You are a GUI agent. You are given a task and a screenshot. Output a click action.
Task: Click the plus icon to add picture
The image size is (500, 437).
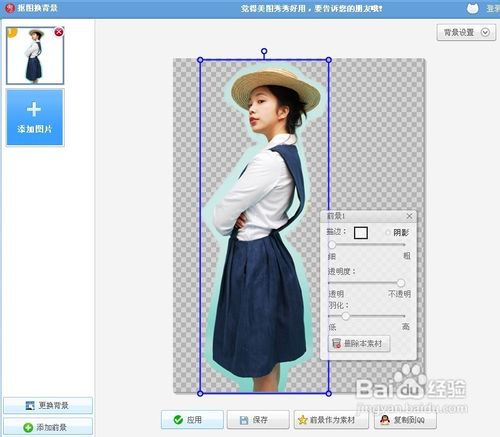point(34,109)
